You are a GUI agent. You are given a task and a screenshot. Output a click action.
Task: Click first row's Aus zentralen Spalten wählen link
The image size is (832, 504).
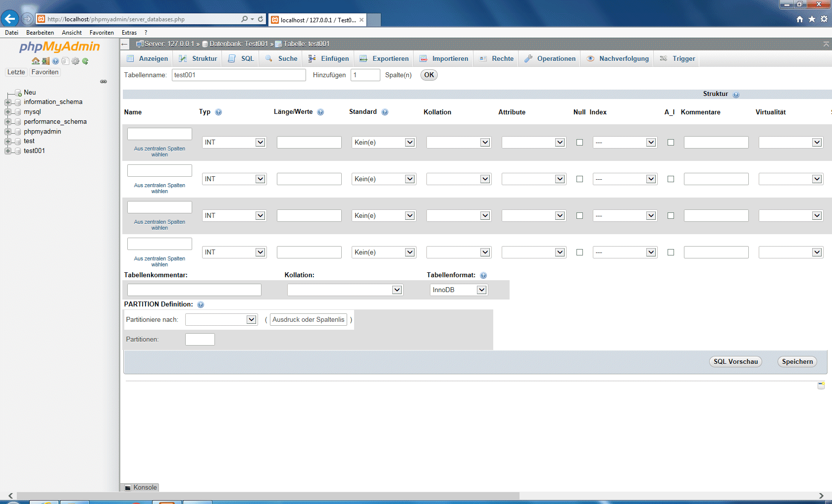159,152
